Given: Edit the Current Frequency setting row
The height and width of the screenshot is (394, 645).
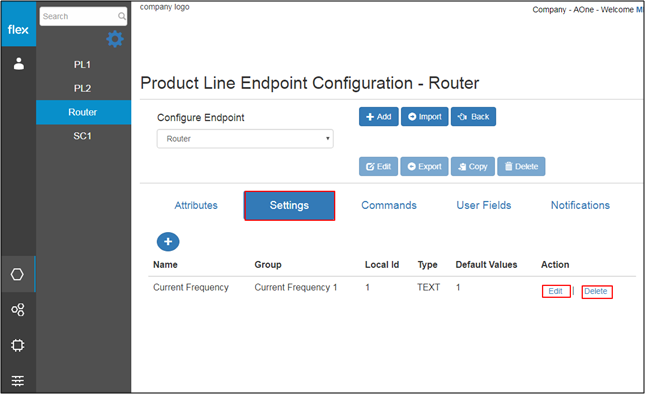Looking at the screenshot, I should point(556,291).
